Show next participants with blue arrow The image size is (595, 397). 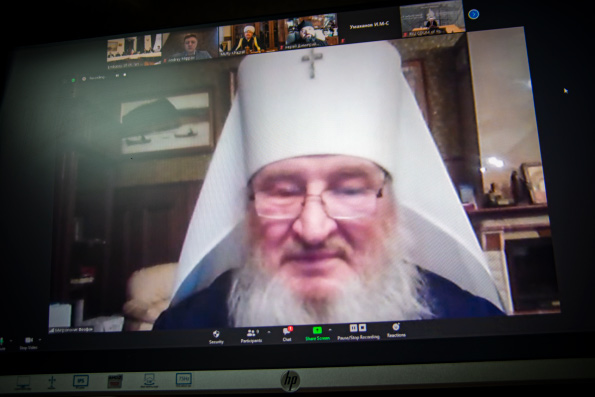[x=473, y=14]
